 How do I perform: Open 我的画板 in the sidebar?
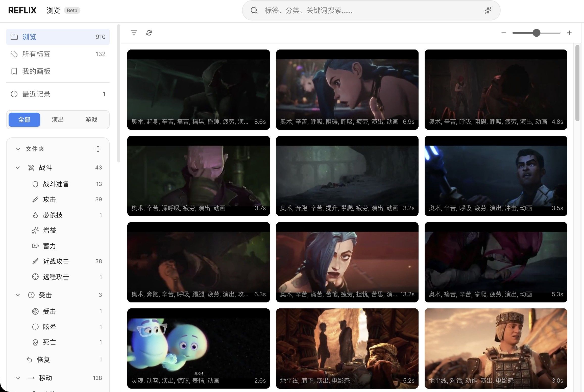point(36,71)
